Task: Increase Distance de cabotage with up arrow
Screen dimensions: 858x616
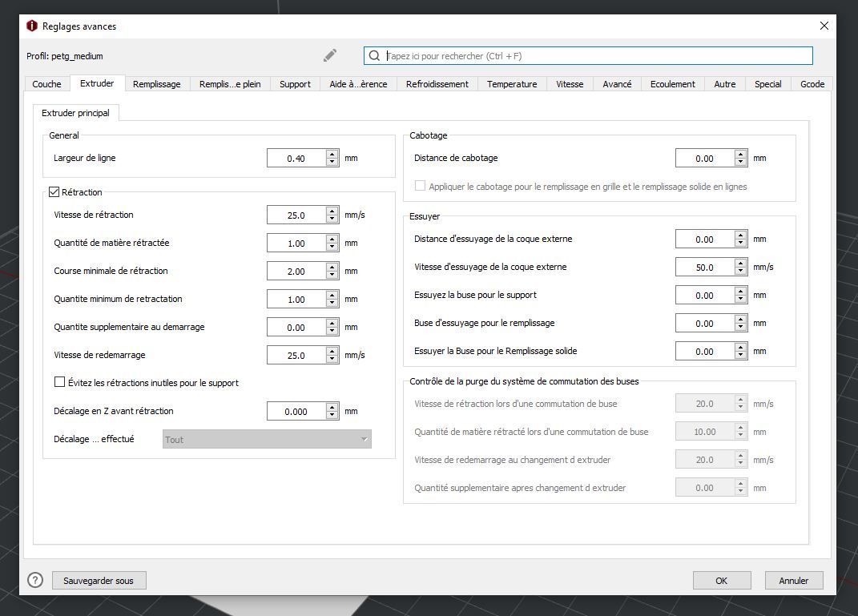Action: (x=741, y=155)
